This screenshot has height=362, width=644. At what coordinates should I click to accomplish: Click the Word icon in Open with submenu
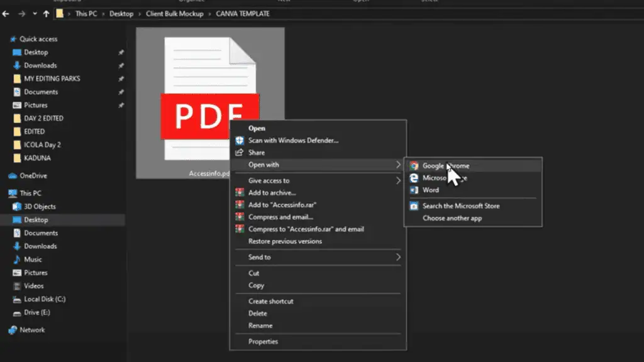pyautogui.click(x=414, y=190)
